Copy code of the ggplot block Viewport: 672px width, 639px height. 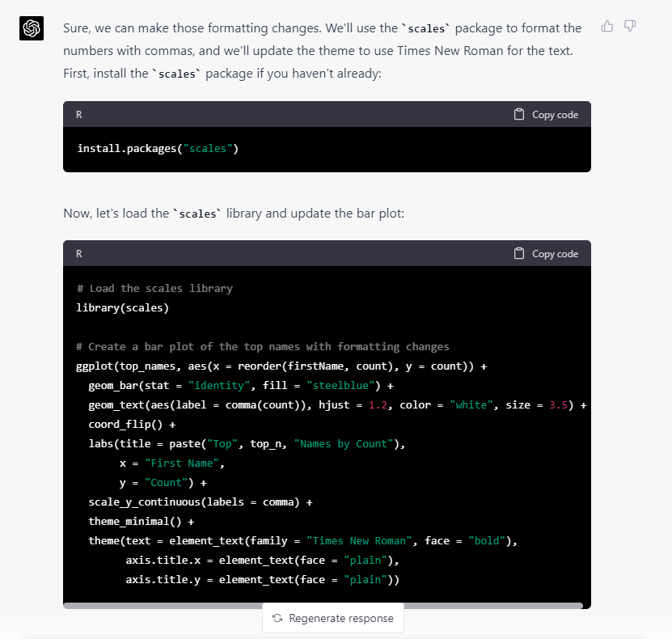coord(546,254)
